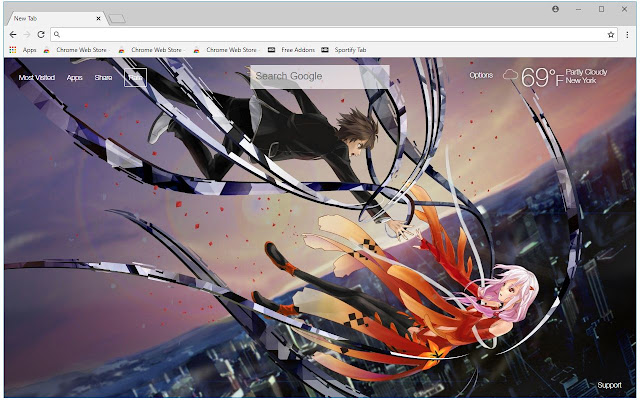This screenshot has width=640, height=400.
Task: Click the 69°F temperature reading
Action: point(542,77)
